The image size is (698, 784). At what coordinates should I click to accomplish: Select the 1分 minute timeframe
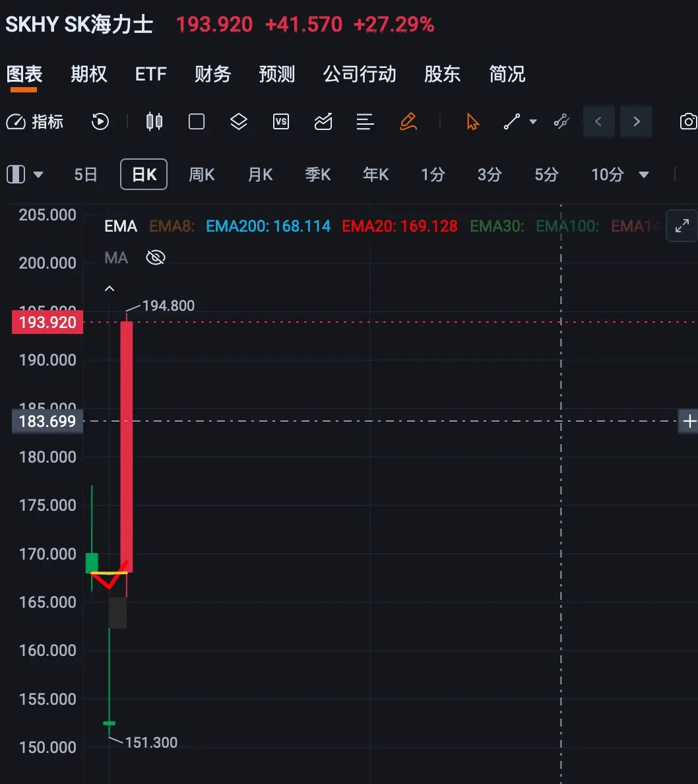pyautogui.click(x=433, y=174)
